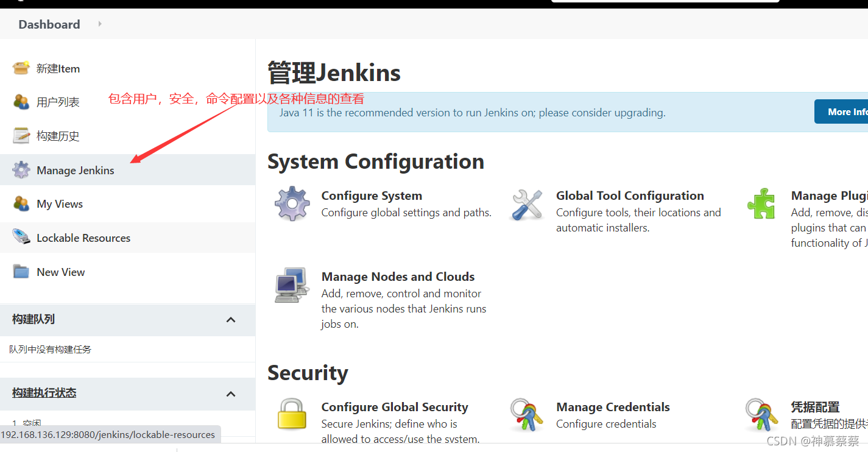Screen dimensions: 868x452
Task: Click the 队列中没有构建任务 text
Action: (50, 350)
